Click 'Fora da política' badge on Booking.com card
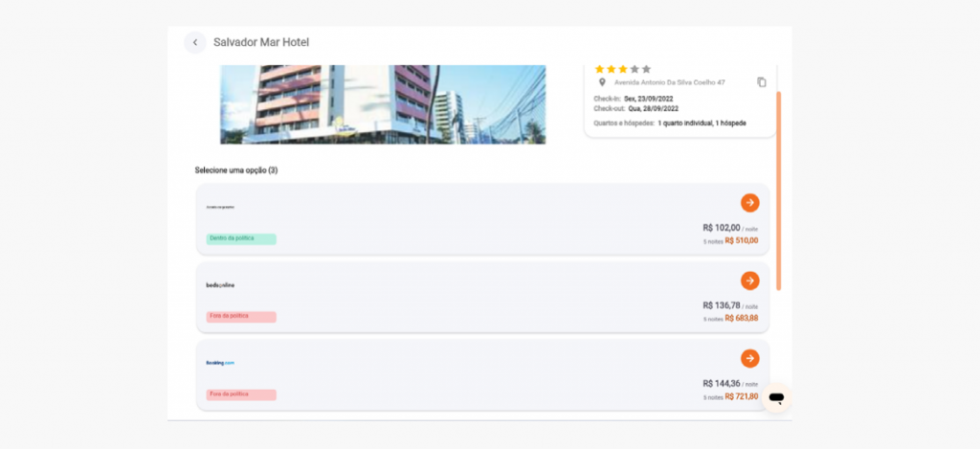 pos(241,394)
